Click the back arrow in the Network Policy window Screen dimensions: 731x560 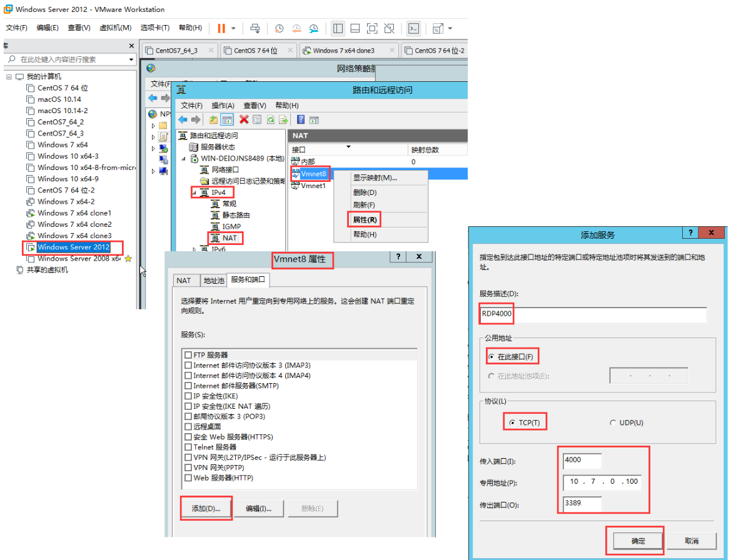point(153,98)
